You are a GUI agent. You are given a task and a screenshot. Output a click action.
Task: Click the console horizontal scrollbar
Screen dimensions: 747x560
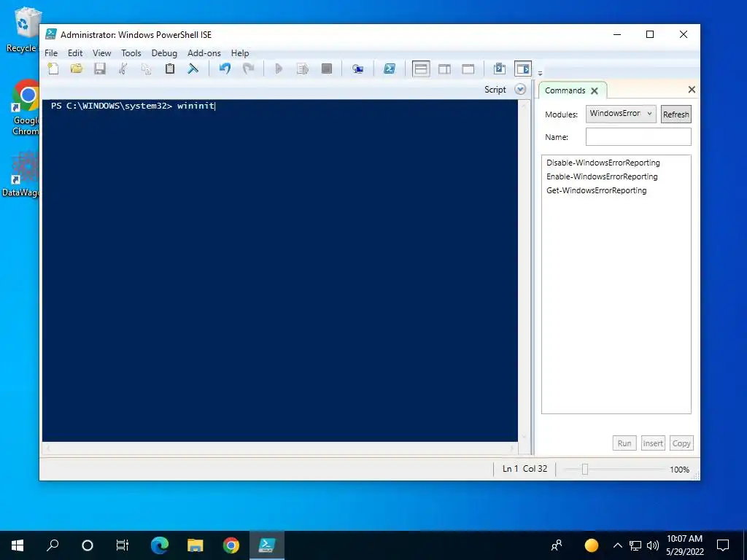coord(279,448)
